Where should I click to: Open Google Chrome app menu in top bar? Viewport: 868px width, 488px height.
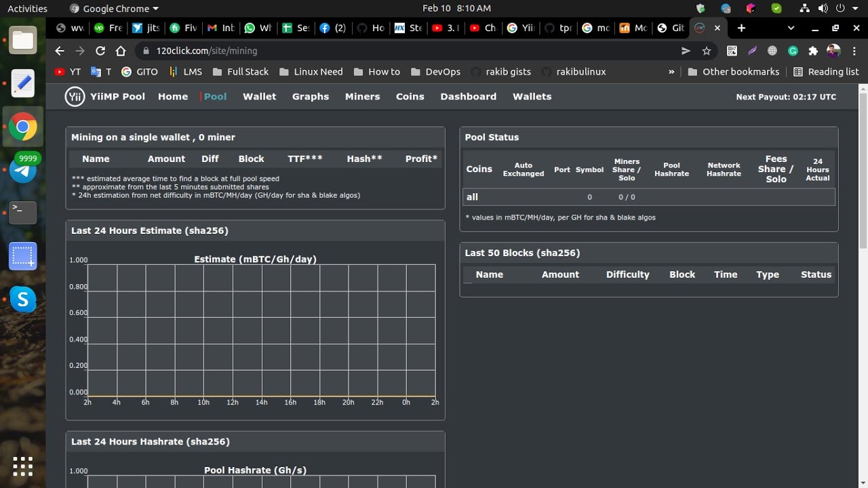114,8
